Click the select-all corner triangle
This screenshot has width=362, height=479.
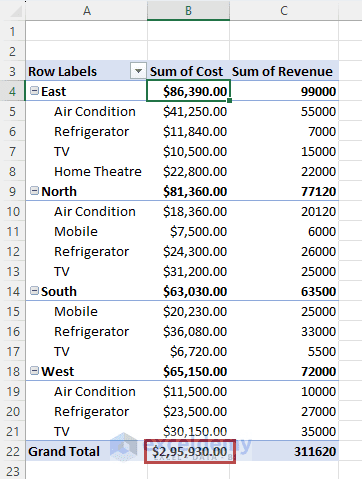click(16, 12)
